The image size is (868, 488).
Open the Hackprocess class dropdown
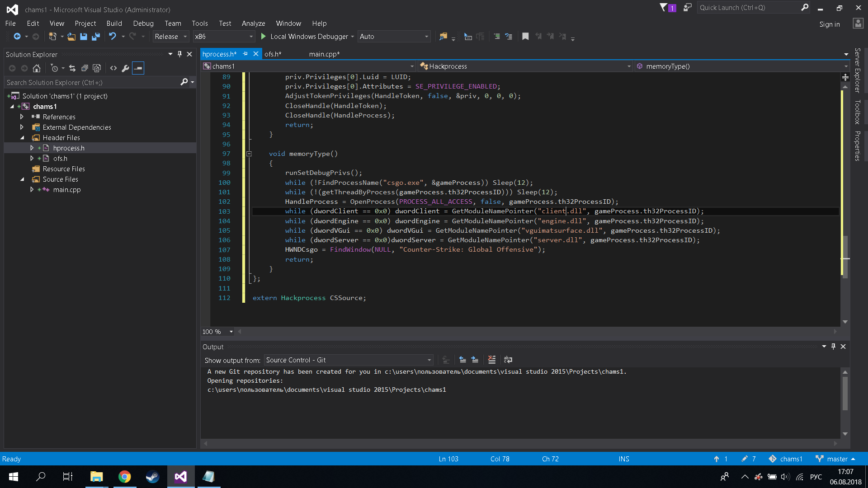[x=629, y=66]
